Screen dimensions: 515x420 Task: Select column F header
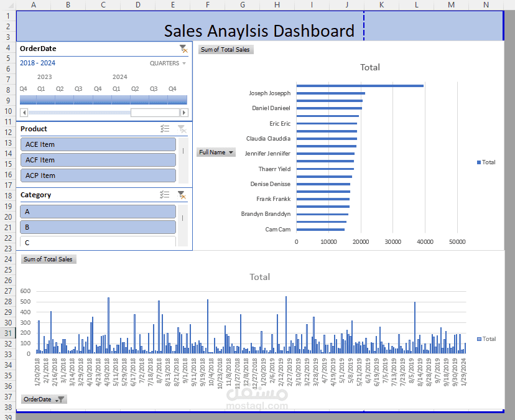208,4
